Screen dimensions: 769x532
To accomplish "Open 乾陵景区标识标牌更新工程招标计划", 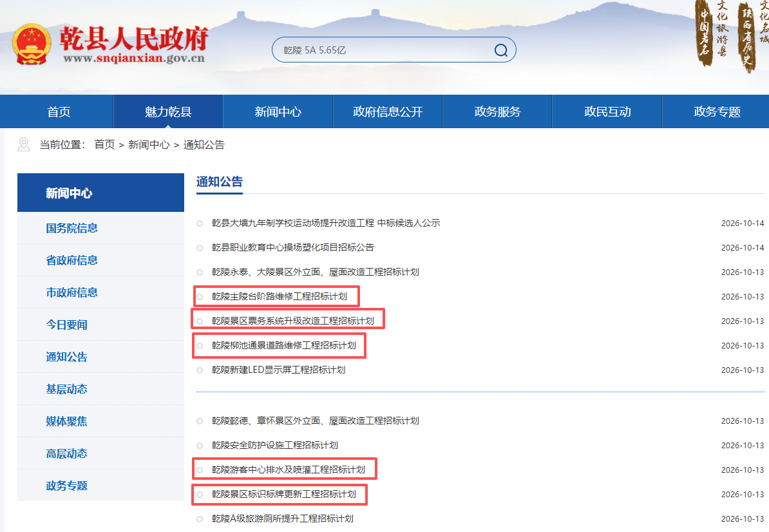I will (x=284, y=494).
